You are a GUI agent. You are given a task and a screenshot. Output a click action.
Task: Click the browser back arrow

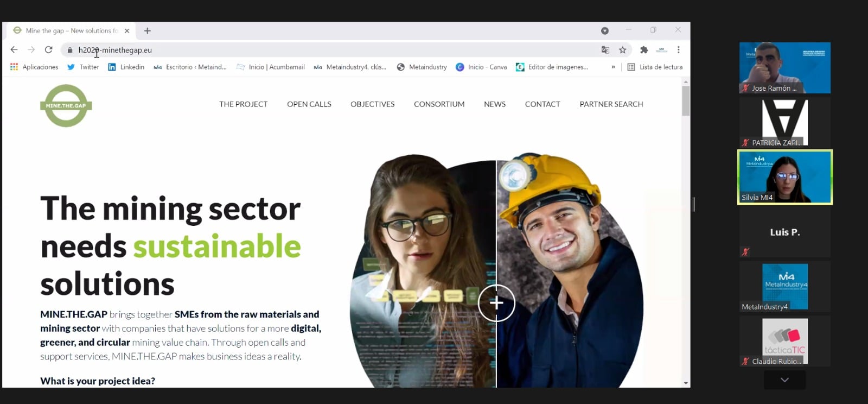tap(14, 50)
